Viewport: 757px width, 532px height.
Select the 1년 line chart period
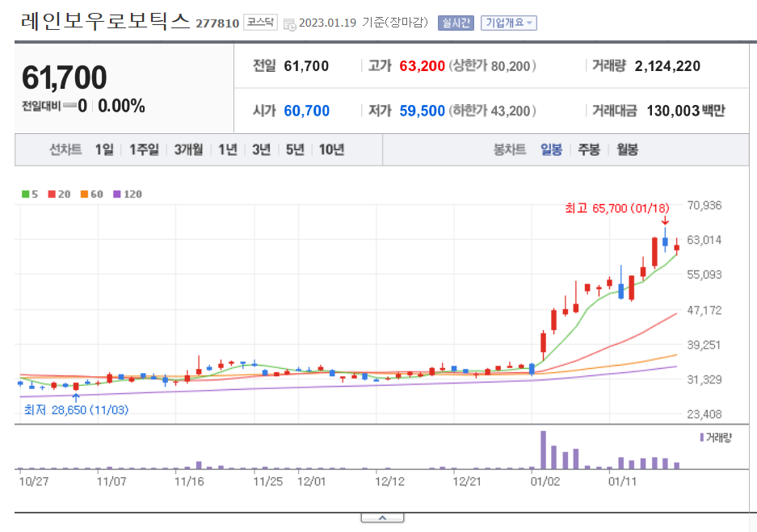[x=227, y=149]
